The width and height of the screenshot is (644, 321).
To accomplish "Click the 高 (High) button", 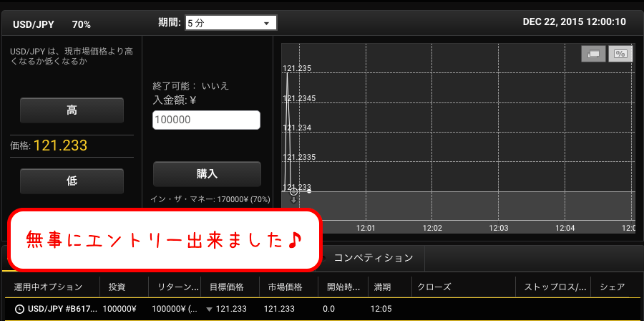I will 72,110.
